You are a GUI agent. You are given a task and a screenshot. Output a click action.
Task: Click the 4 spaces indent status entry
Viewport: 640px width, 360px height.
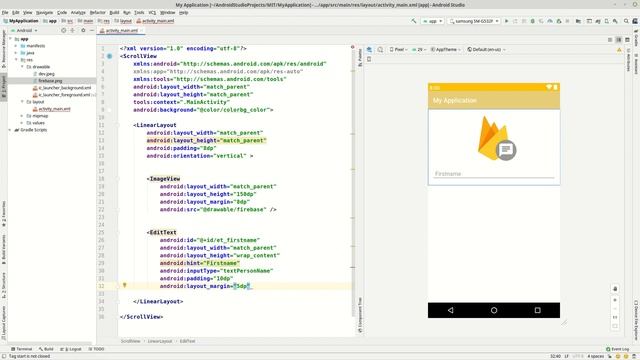(596, 356)
